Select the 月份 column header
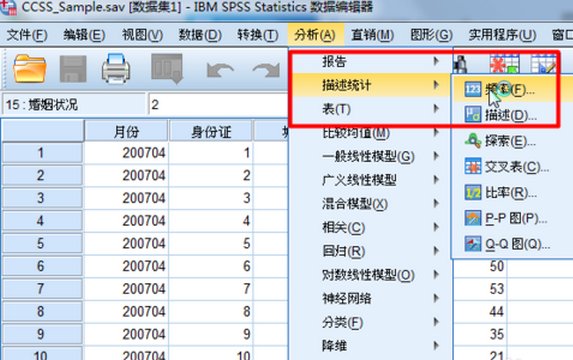This screenshot has width=573, height=360. [126, 131]
